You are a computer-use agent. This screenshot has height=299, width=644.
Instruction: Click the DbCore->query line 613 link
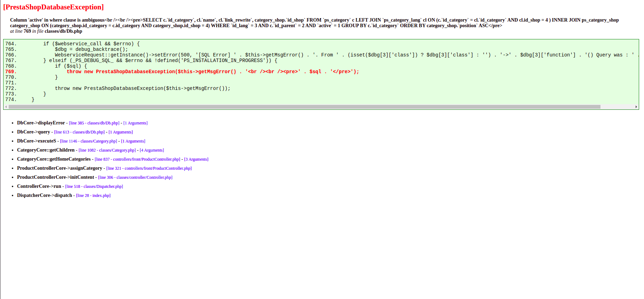(79, 132)
